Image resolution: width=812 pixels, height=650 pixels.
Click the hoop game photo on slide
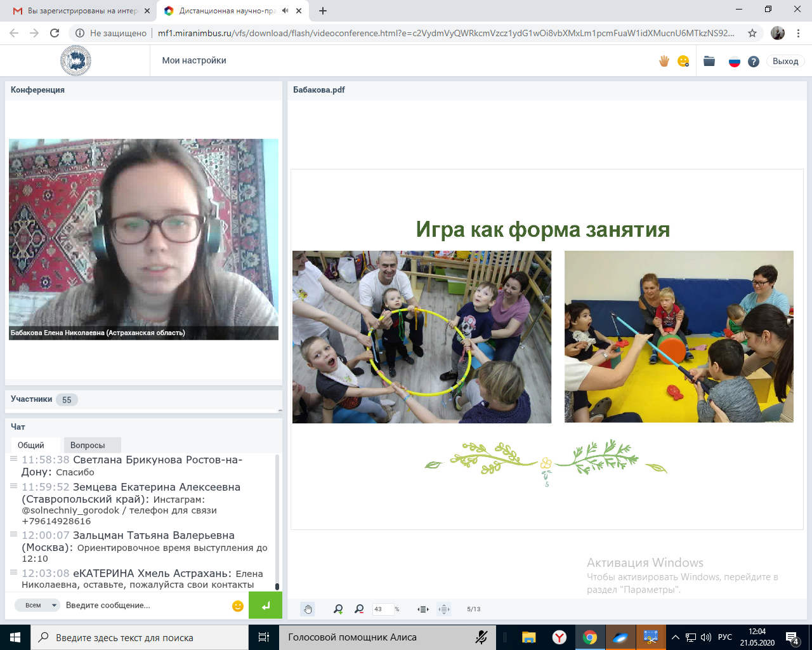pyautogui.click(x=422, y=337)
